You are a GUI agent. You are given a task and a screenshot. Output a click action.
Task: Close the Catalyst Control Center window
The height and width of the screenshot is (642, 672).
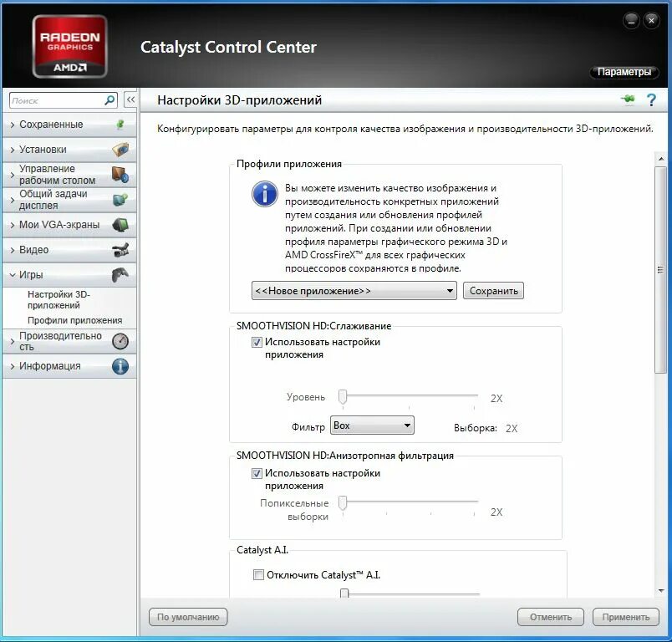tap(651, 20)
